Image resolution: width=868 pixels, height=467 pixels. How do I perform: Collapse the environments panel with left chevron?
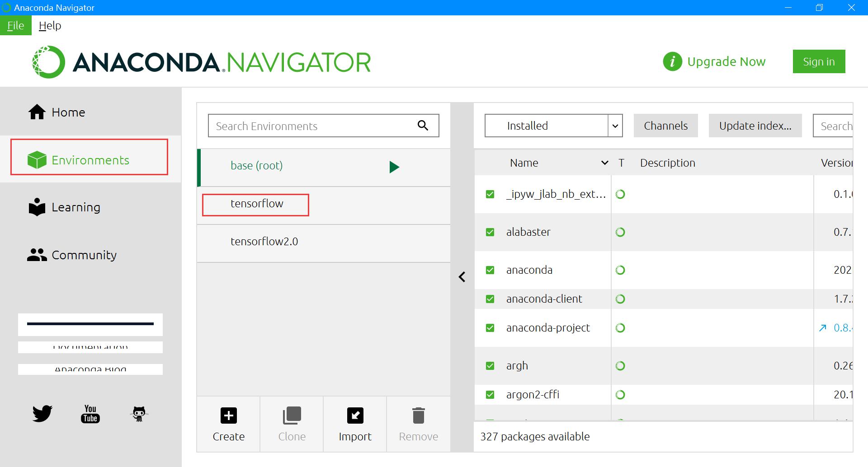(462, 277)
